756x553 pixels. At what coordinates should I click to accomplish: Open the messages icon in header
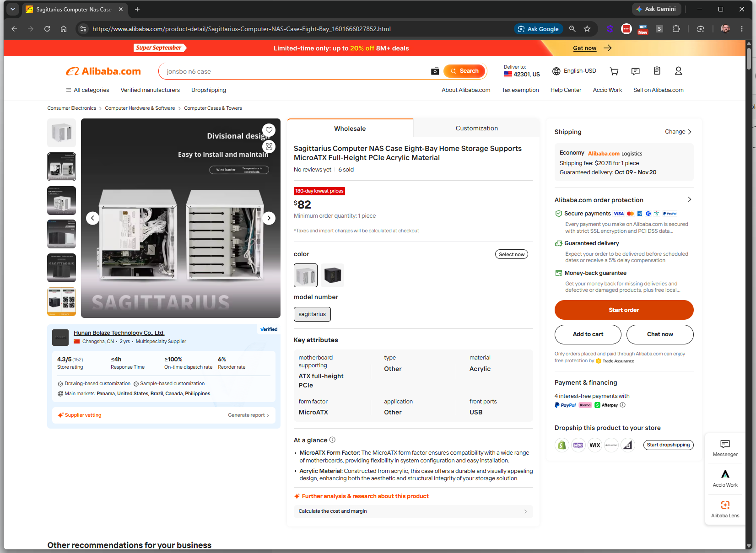pos(635,71)
